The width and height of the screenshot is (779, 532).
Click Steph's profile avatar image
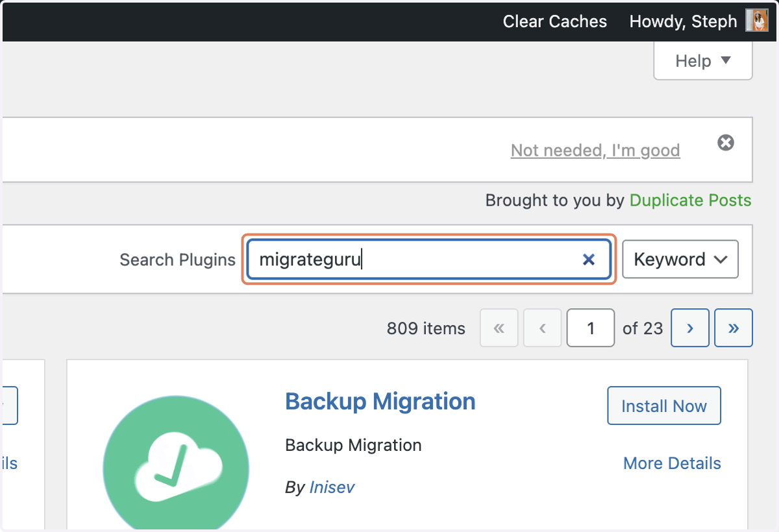pyautogui.click(x=756, y=21)
